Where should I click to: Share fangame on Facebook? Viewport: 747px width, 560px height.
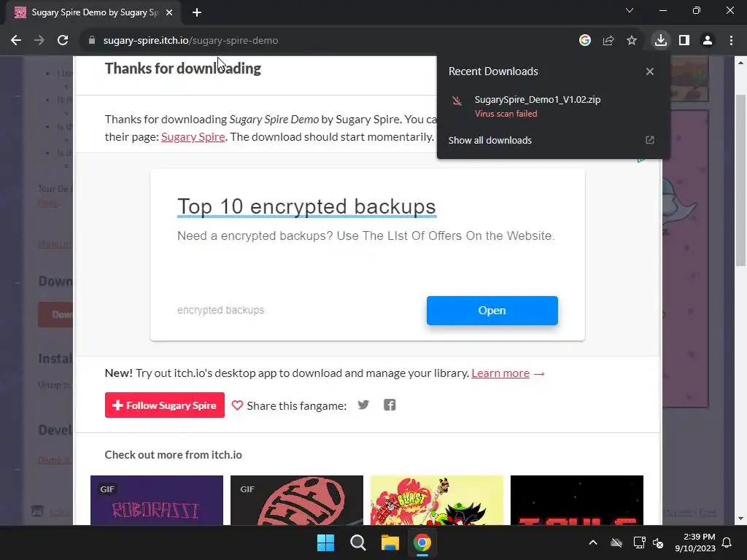(390, 405)
